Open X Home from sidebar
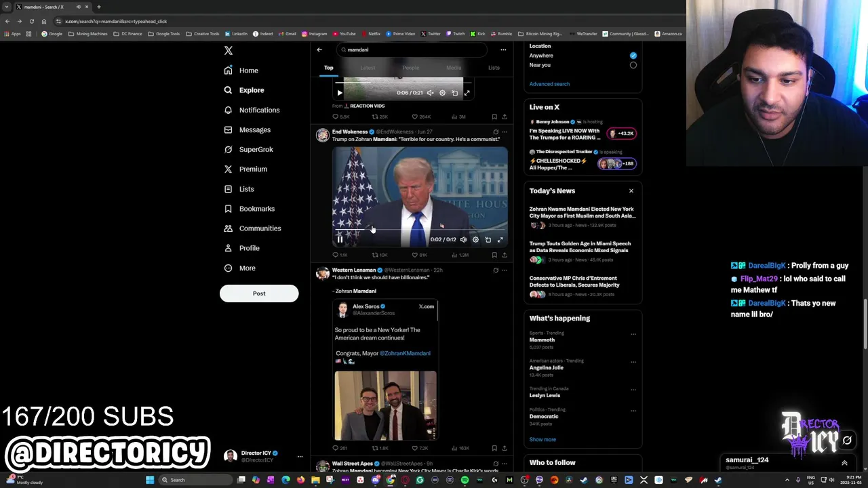This screenshot has height=488, width=868. [x=241, y=70]
